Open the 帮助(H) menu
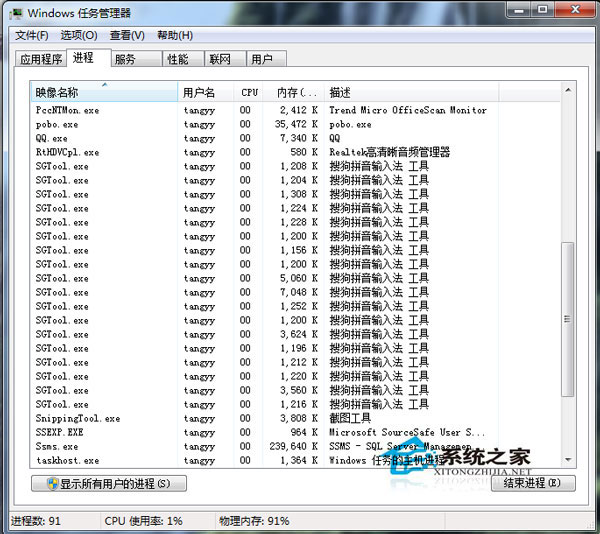The width and height of the screenshot is (600, 534). coord(175,36)
